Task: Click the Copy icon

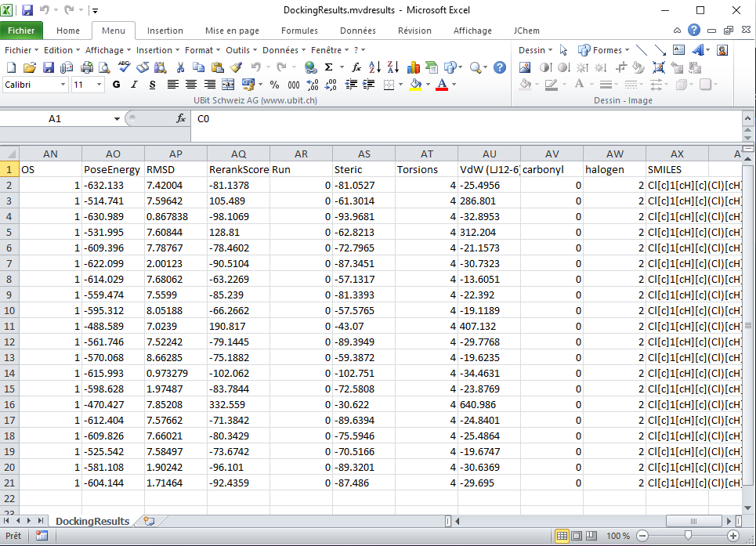Action: 198,68
